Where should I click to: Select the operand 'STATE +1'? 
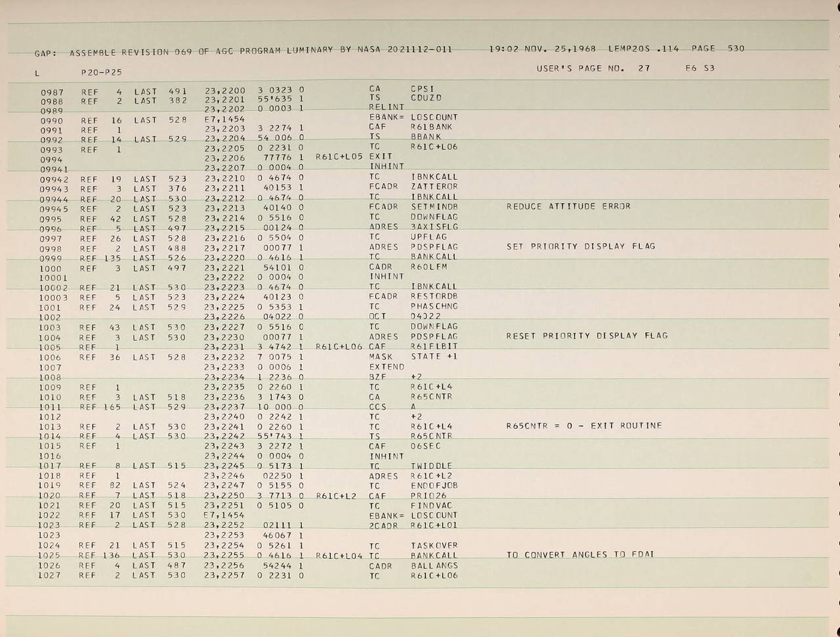click(434, 357)
